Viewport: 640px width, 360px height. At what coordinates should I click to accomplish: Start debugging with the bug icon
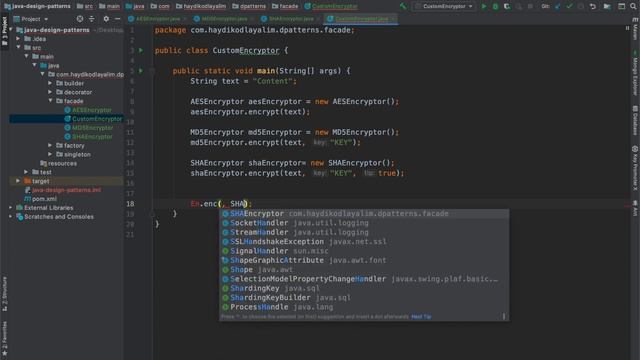coord(495,6)
